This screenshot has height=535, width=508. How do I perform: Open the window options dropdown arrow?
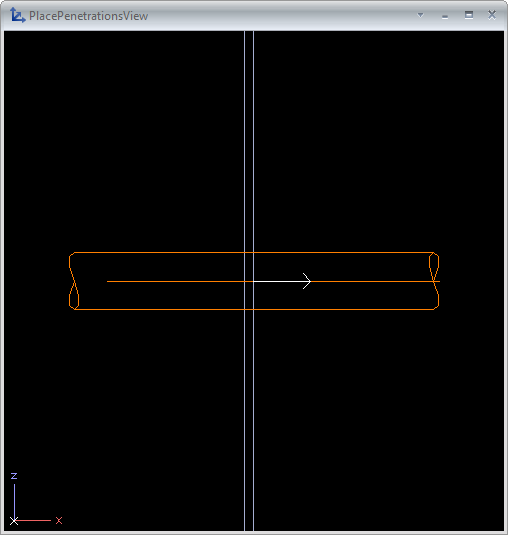pos(420,15)
